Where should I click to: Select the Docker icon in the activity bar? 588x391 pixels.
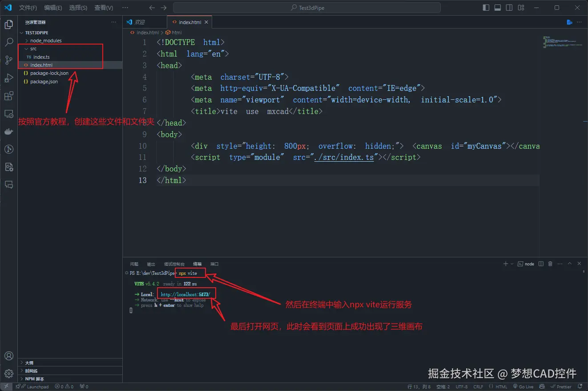click(x=8, y=131)
